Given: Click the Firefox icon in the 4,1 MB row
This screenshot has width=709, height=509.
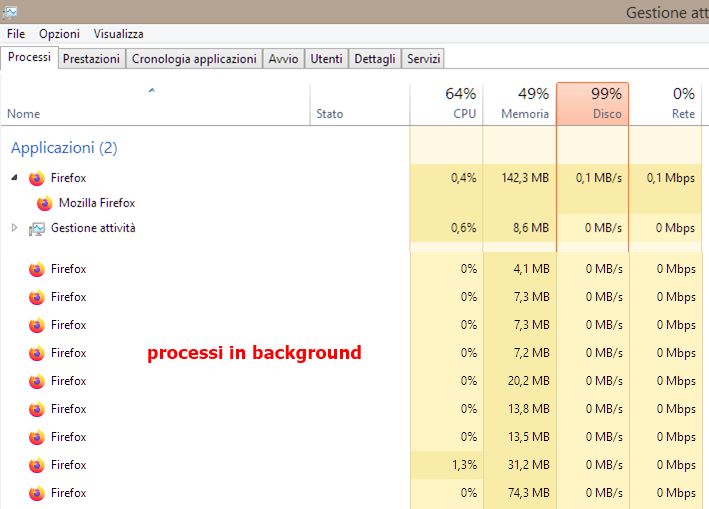Looking at the screenshot, I should [37, 269].
